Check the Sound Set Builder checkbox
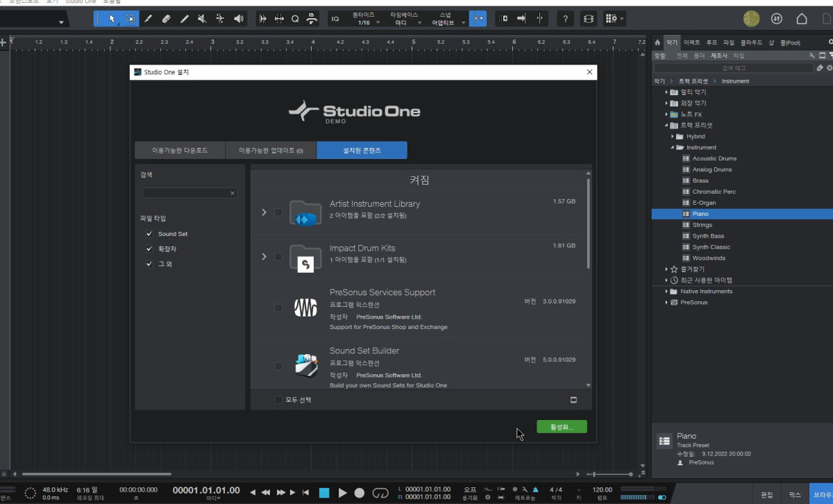The width and height of the screenshot is (833, 504). coord(278,366)
